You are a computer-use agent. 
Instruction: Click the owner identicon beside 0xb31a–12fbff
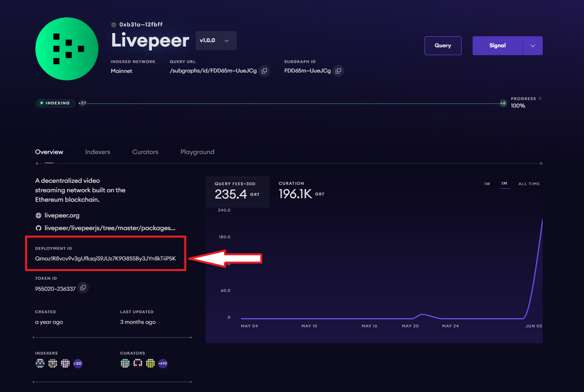114,24
